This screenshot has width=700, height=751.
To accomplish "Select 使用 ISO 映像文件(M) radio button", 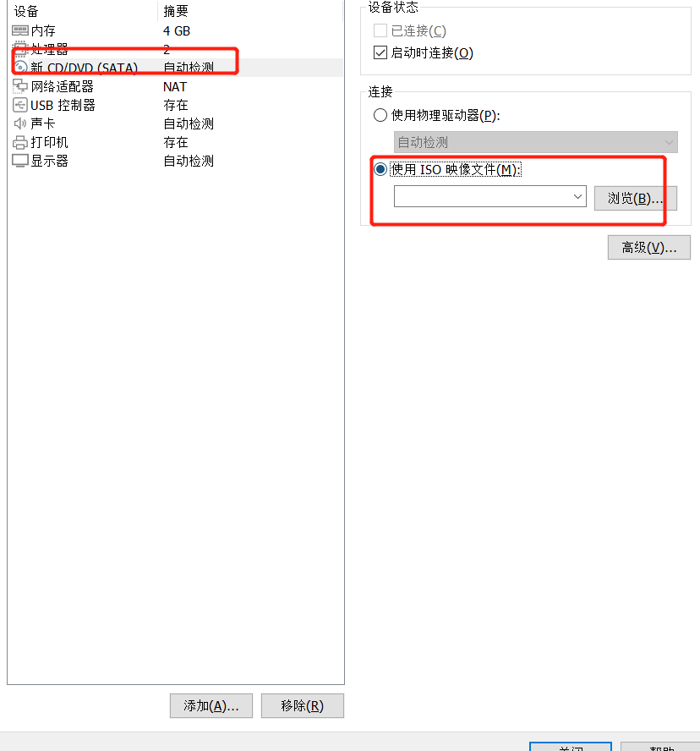I will pyautogui.click(x=380, y=169).
